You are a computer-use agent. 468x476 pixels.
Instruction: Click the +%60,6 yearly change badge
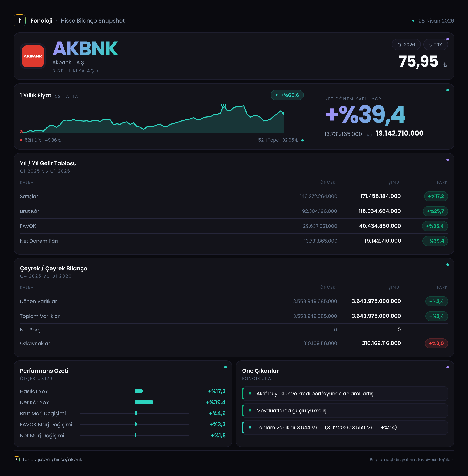pos(287,95)
